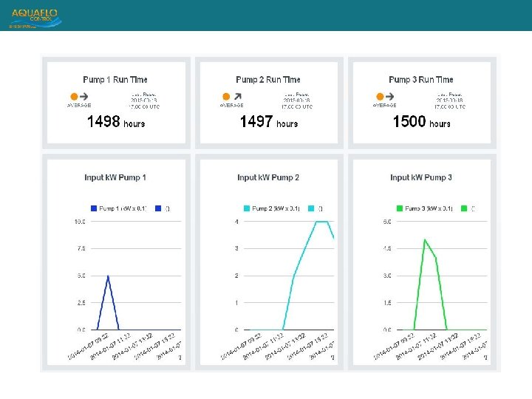
Task: Toggle the Pump 1 (kW x 0.1) legend swatch
Action: pyautogui.click(x=94, y=208)
